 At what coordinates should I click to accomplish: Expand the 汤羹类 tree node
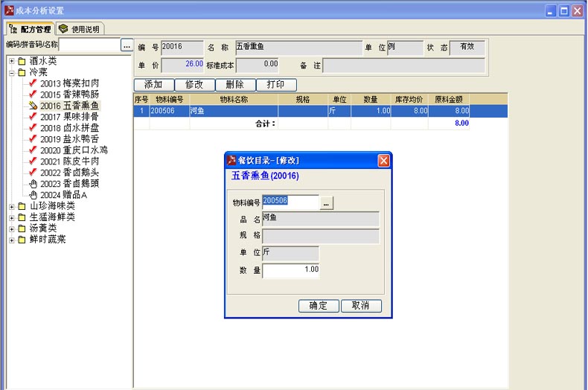(x=12, y=228)
